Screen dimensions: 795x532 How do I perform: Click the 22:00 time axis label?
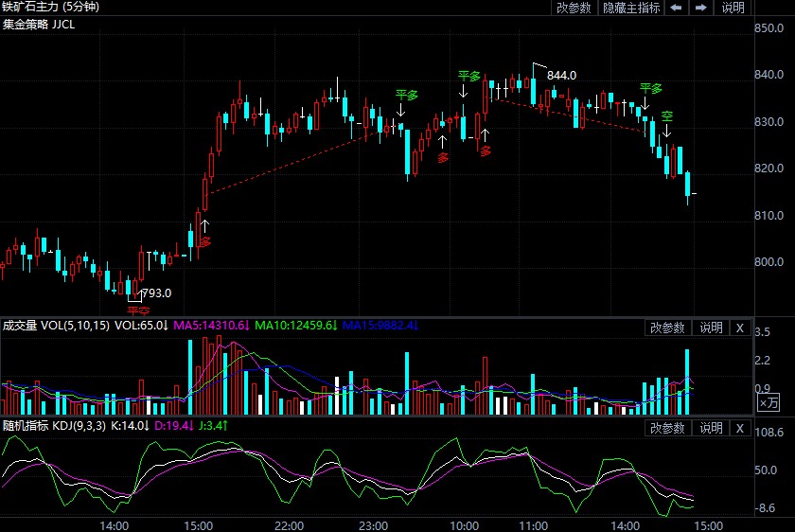point(289,526)
